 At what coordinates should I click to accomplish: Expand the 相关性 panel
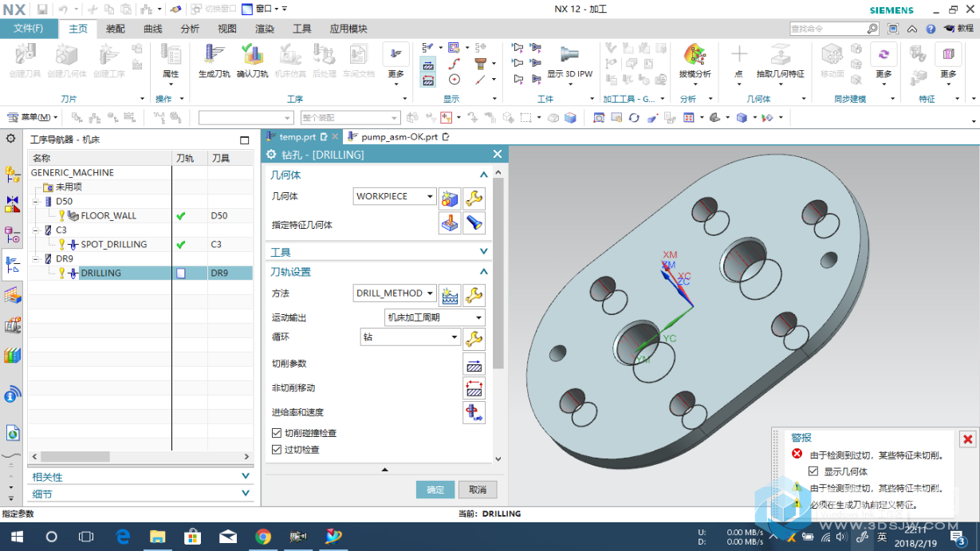[x=246, y=476]
